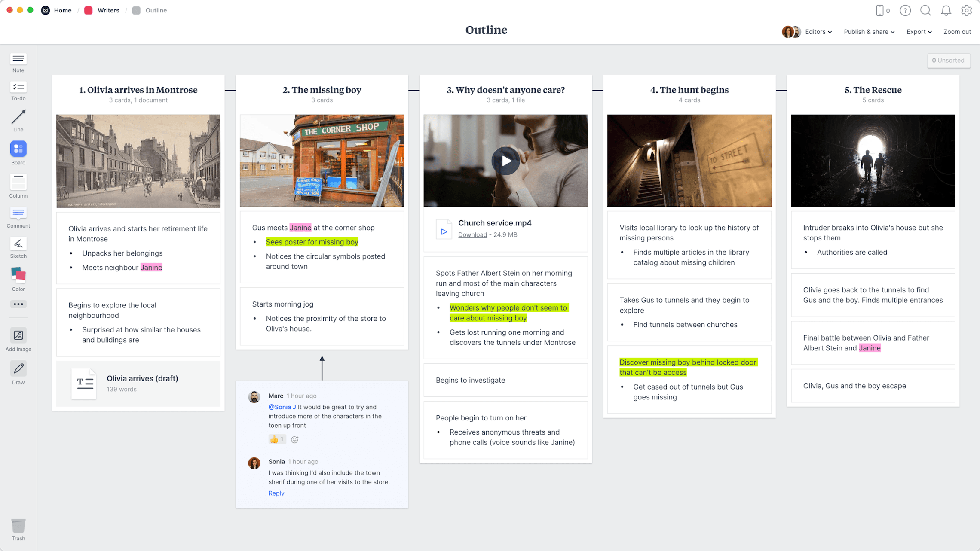Click Reply to Sonia's comment
Viewport: 980px width, 551px height.
(276, 492)
